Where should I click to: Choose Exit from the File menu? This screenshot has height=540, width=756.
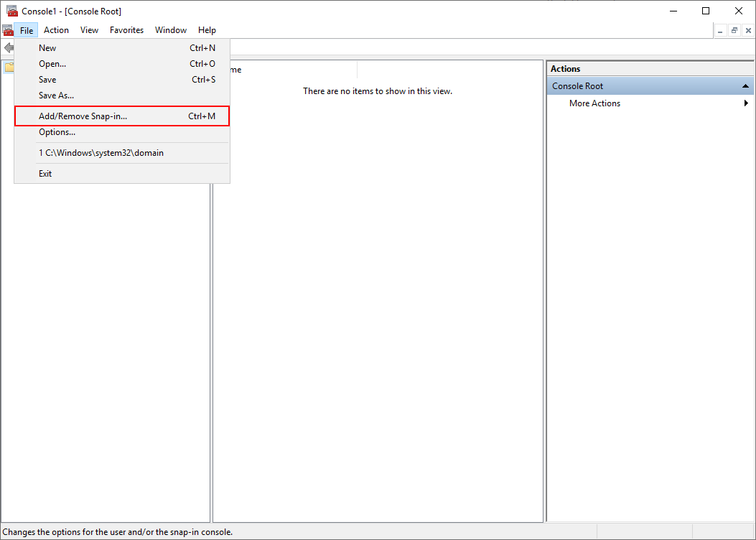pos(45,174)
